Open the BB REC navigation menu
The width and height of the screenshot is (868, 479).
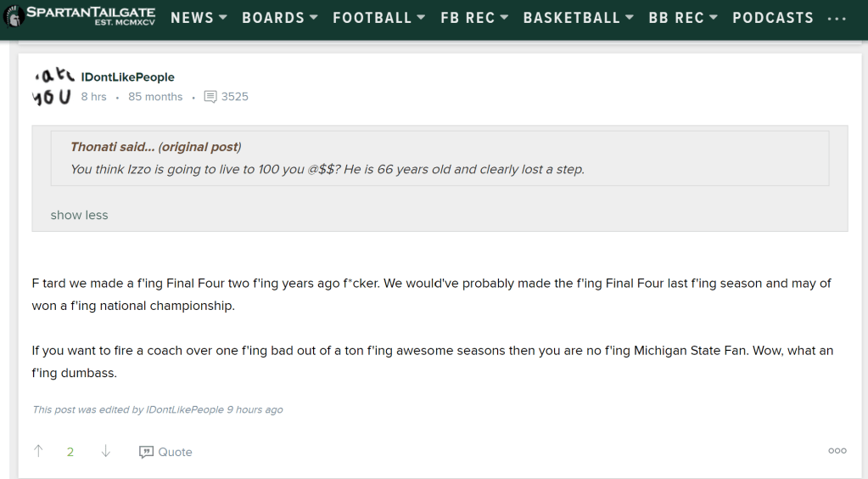tap(683, 18)
